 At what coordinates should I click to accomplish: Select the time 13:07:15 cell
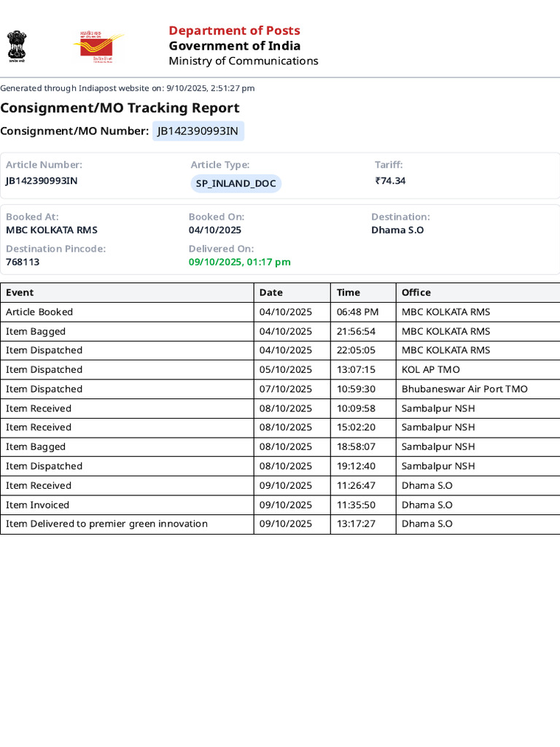363,370
